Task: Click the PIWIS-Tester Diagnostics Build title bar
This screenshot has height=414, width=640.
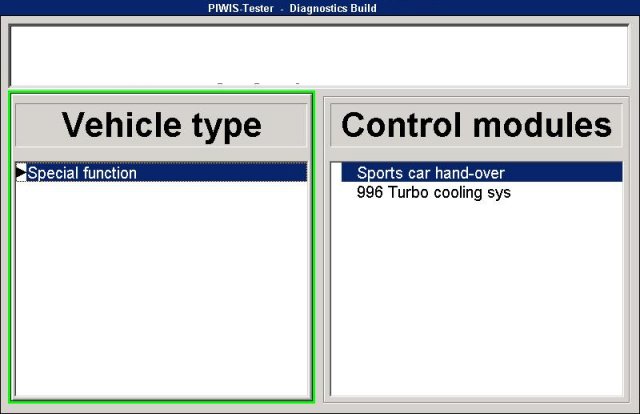Action: [x=320, y=8]
